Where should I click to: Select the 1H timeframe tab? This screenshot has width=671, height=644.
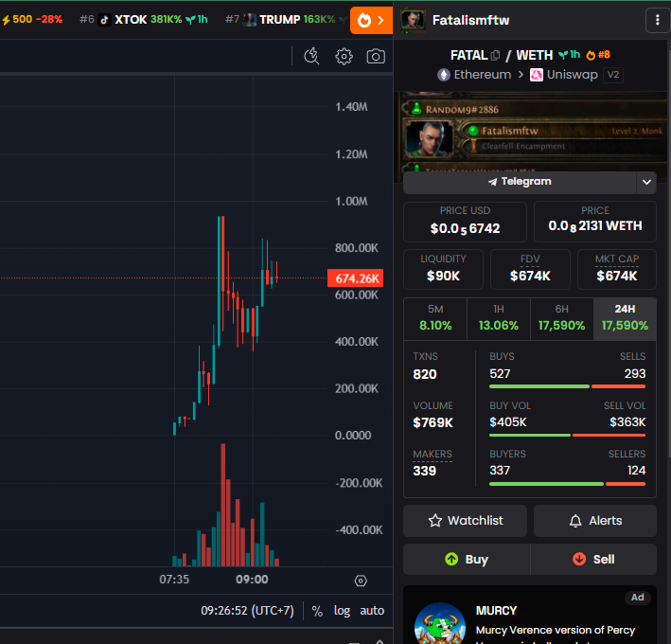(499, 318)
